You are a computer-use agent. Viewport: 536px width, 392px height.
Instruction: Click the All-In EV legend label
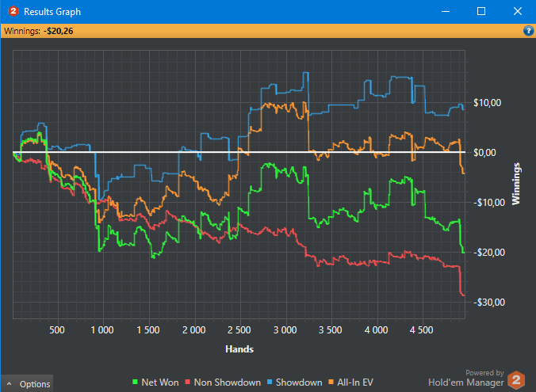[x=355, y=382]
